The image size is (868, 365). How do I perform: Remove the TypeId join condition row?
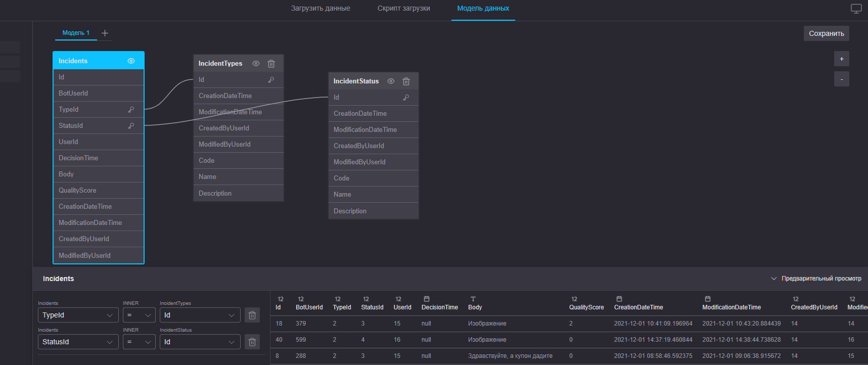coord(252,315)
